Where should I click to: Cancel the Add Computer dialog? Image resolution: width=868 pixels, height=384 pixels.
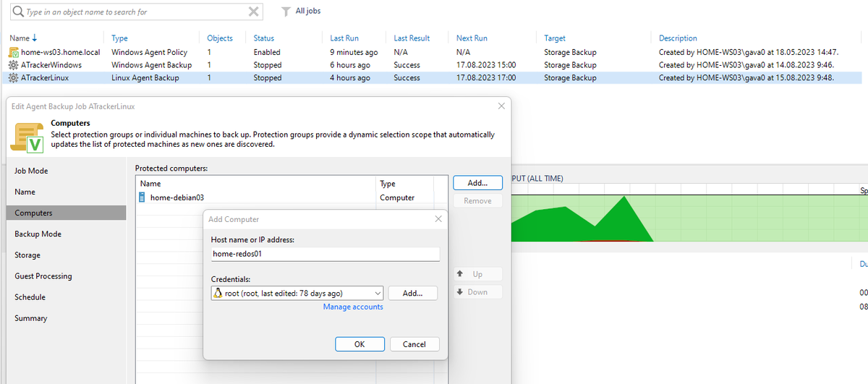coord(414,344)
